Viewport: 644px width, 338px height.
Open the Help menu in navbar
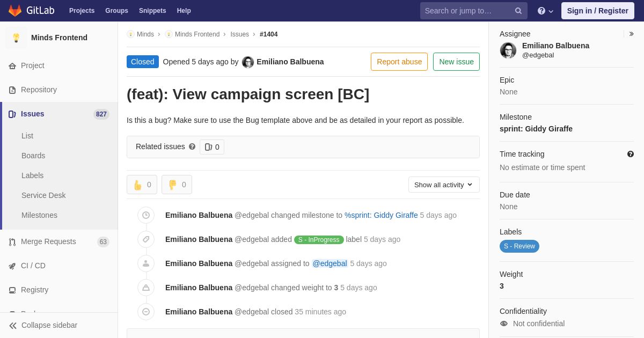184,11
